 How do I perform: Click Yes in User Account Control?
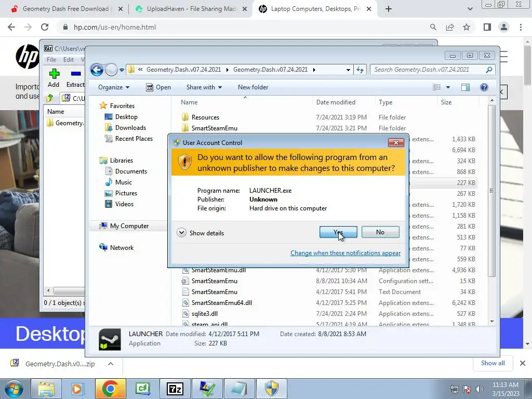[x=338, y=232]
